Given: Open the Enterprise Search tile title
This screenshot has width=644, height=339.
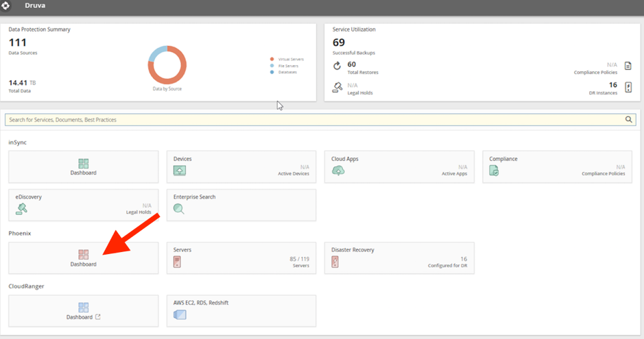Looking at the screenshot, I should pyautogui.click(x=194, y=197).
